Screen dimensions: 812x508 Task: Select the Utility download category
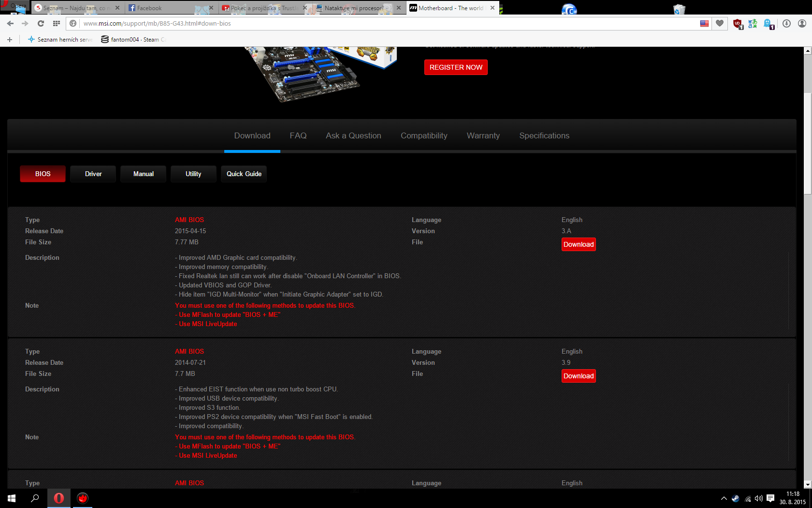pyautogui.click(x=193, y=174)
